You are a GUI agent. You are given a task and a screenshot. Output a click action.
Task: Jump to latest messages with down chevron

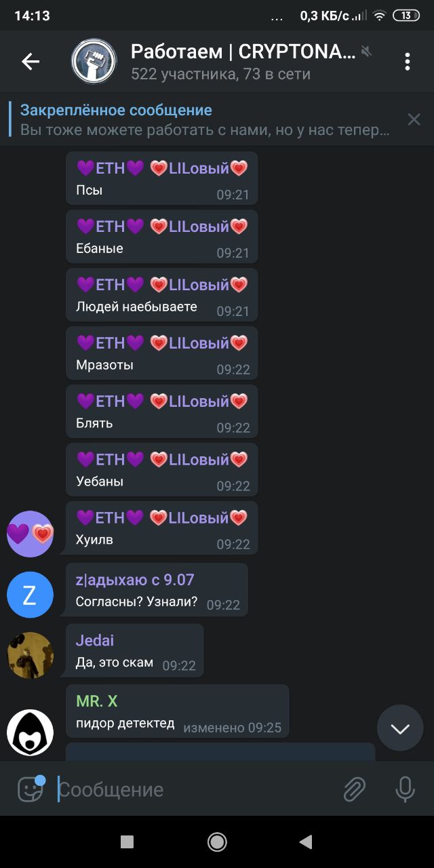click(x=400, y=728)
